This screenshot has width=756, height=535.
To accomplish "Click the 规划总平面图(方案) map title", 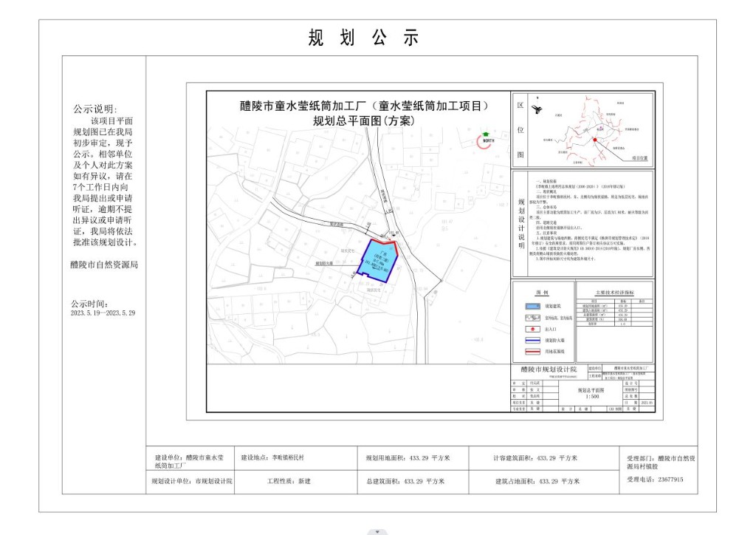I will 363,121.
